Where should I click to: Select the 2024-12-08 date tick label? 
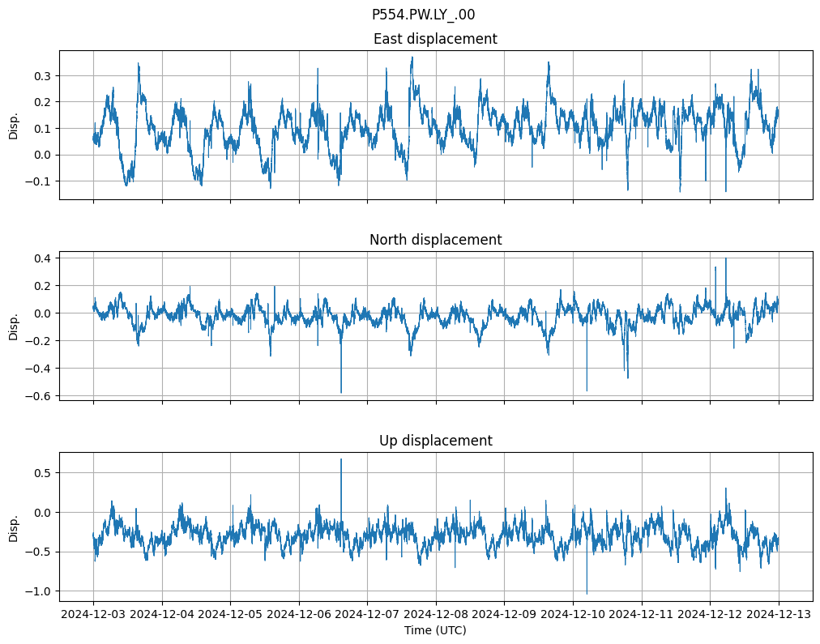click(436, 614)
